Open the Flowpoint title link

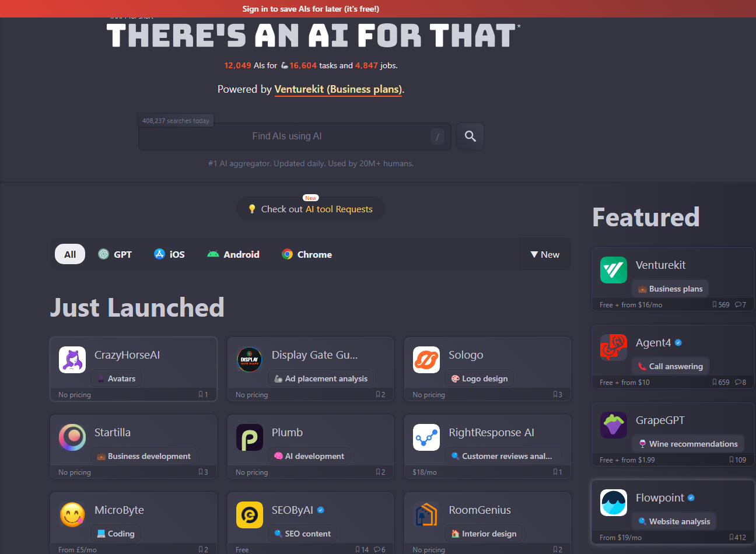tap(660, 497)
